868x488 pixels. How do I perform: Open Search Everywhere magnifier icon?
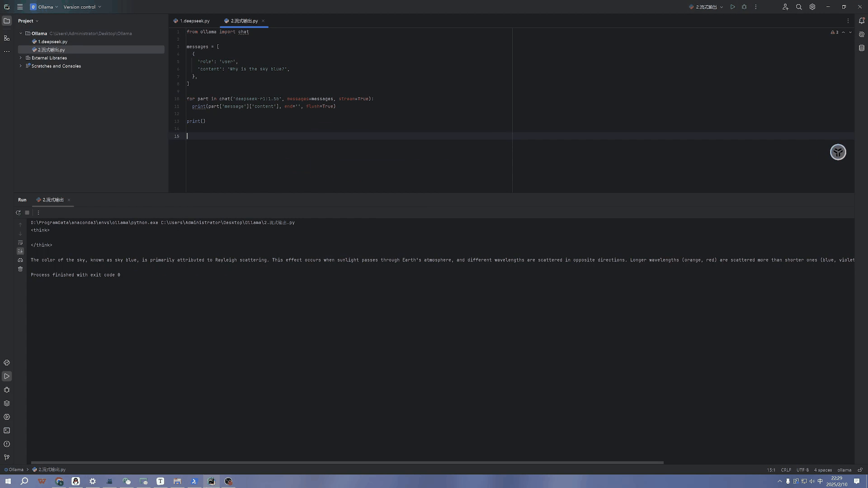799,7
